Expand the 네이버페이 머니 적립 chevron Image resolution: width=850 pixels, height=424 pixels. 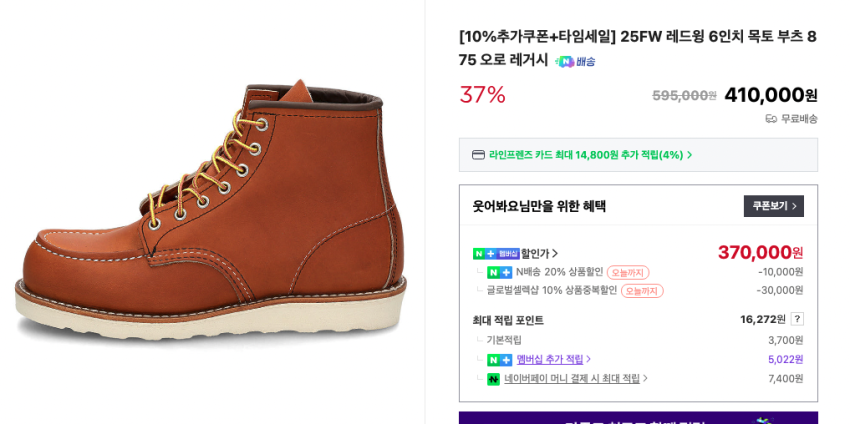(x=645, y=379)
